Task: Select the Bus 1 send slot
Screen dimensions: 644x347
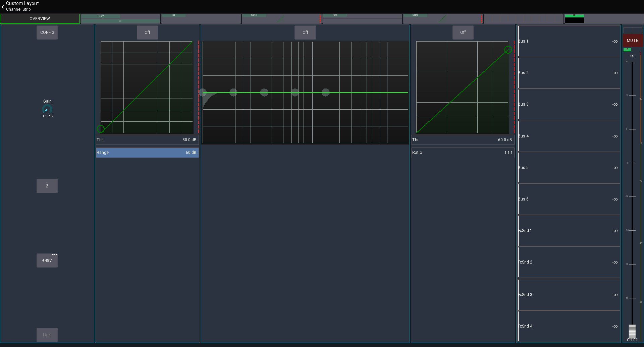Action: tap(568, 41)
